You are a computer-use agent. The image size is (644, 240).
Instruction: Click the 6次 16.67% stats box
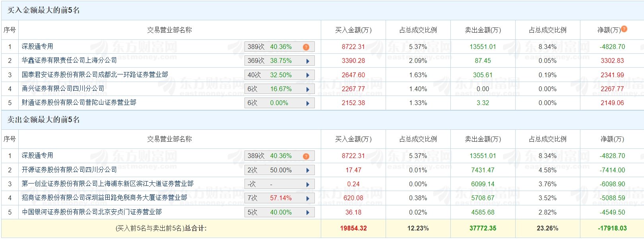[x=279, y=89]
